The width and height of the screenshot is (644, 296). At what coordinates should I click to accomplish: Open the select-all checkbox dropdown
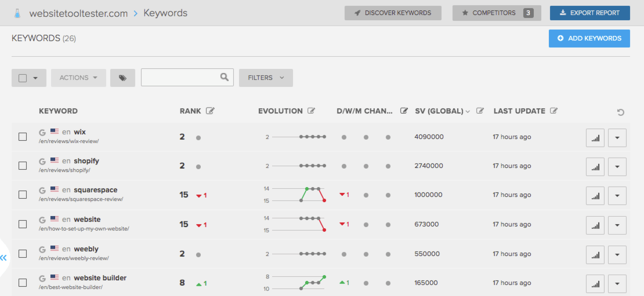[x=29, y=78]
